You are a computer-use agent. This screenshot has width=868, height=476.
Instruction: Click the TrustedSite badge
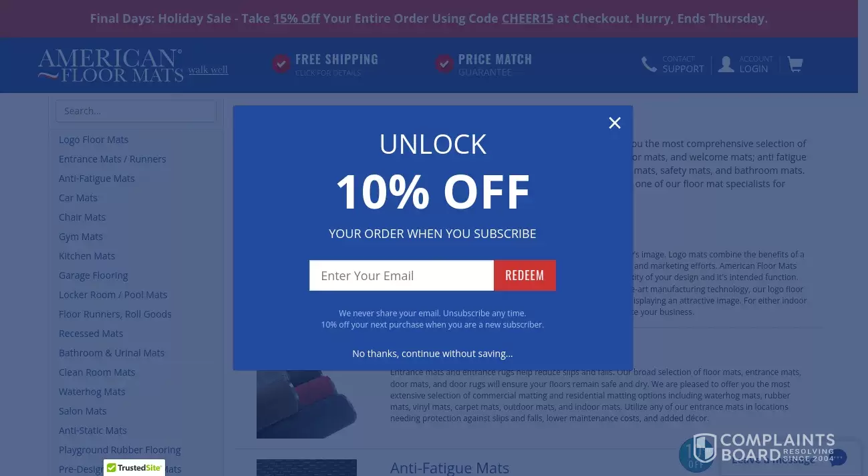[x=134, y=467]
